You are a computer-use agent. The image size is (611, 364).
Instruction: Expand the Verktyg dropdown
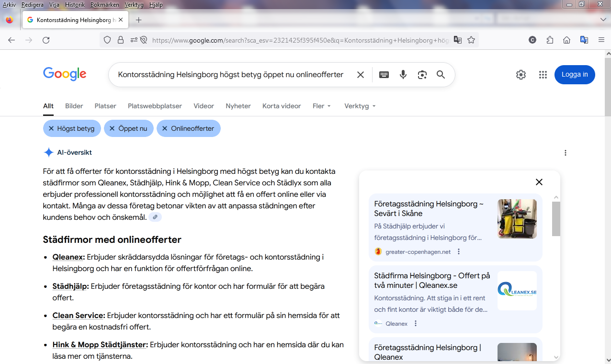point(360,106)
